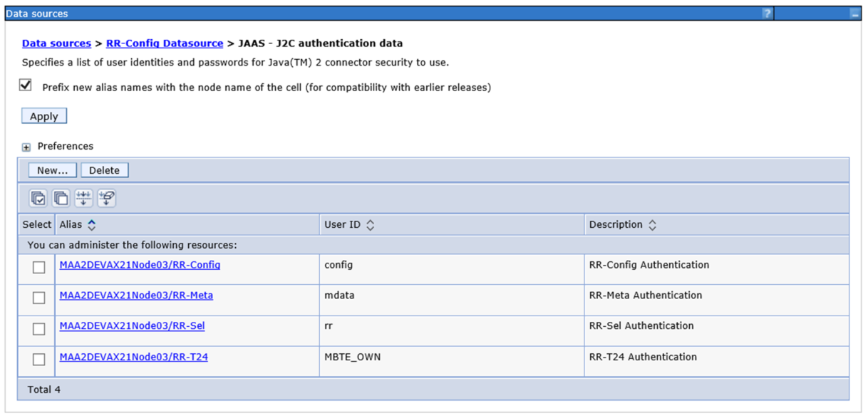Sort table by Alias column arrows
Screen dimensions: 868x418
pos(92,225)
